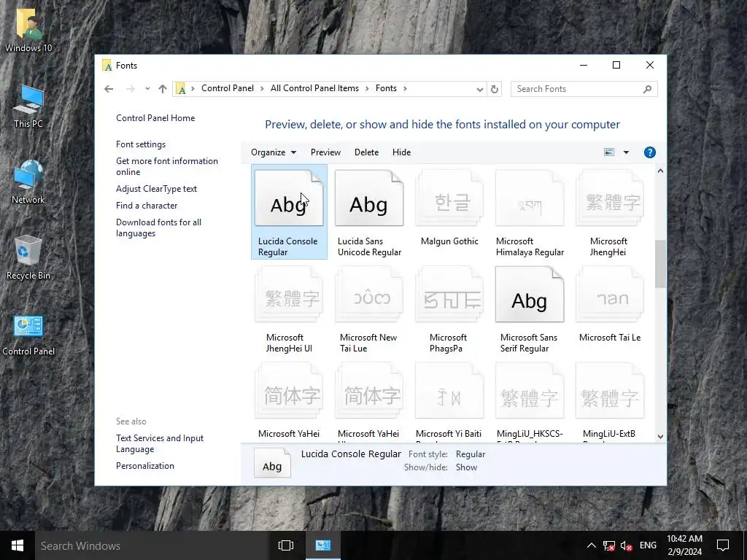This screenshot has height=560, width=747.
Task: Open the Font settings link
Action: (141, 144)
